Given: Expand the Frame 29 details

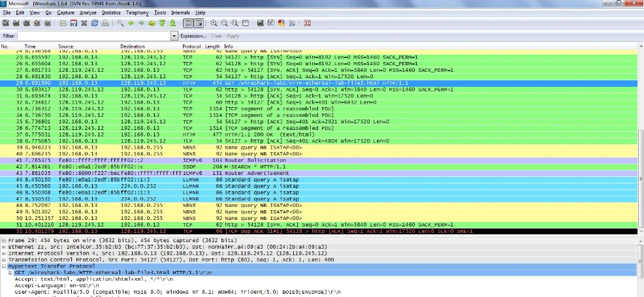Looking at the screenshot, I should 4,240.
